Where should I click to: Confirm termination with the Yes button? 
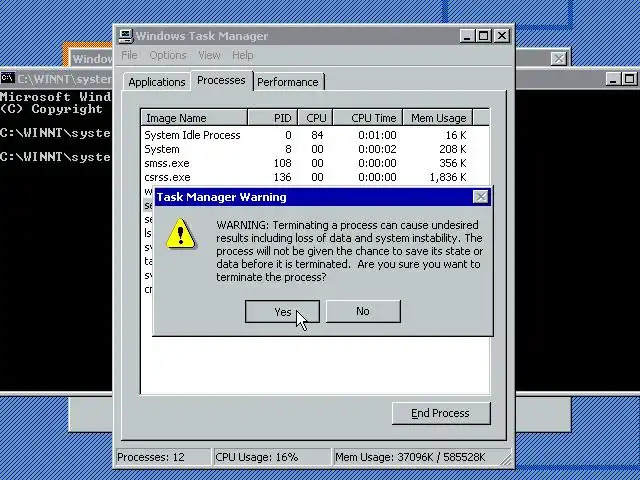pos(282,311)
